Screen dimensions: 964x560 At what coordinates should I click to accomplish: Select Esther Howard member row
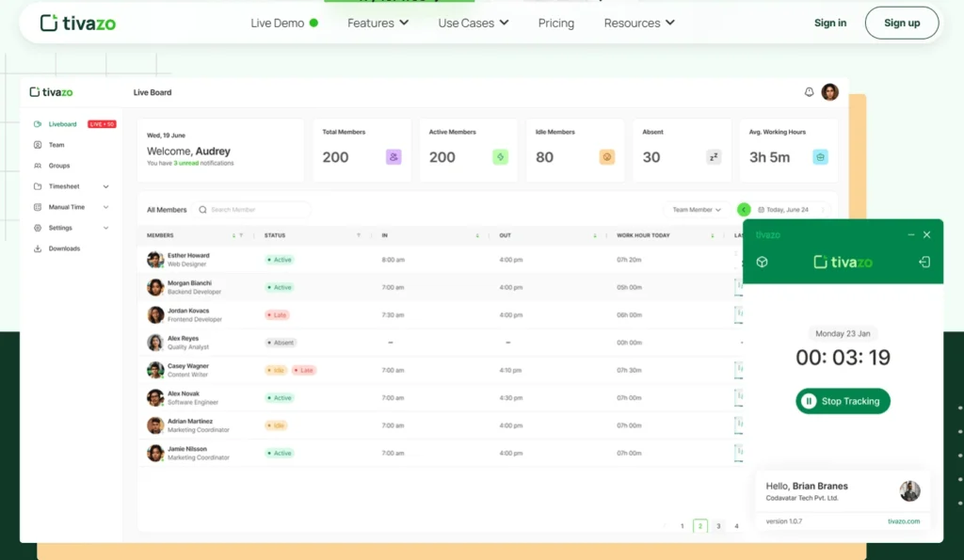pos(441,260)
